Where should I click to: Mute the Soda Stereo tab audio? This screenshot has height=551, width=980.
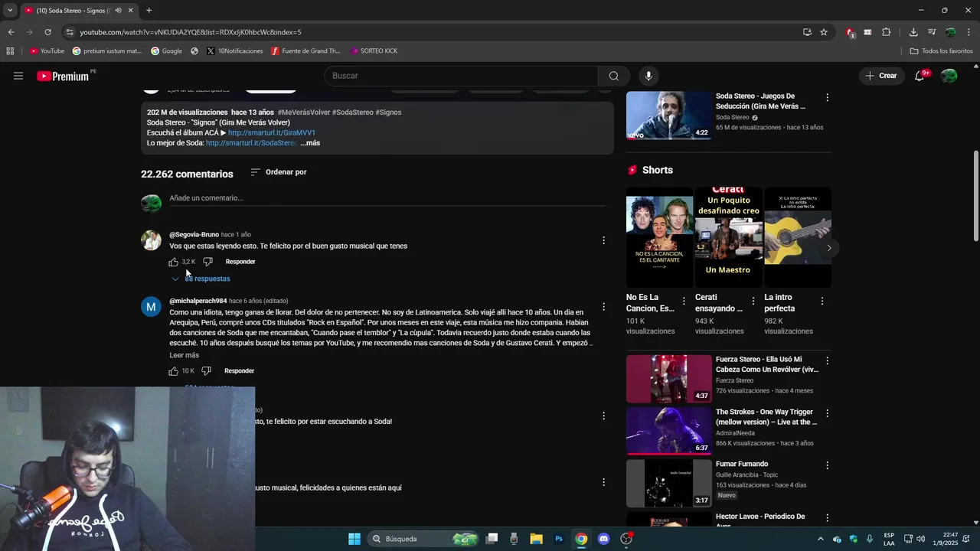pos(118,11)
